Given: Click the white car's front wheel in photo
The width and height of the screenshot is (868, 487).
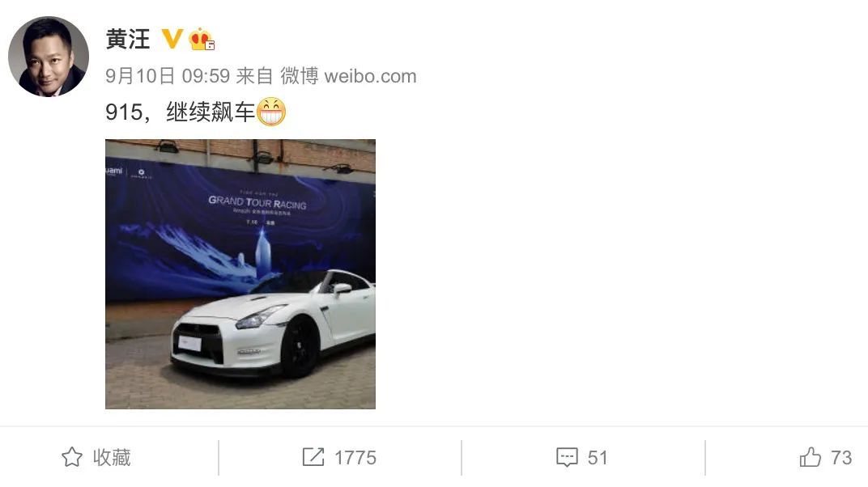Looking at the screenshot, I should (300, 349).
